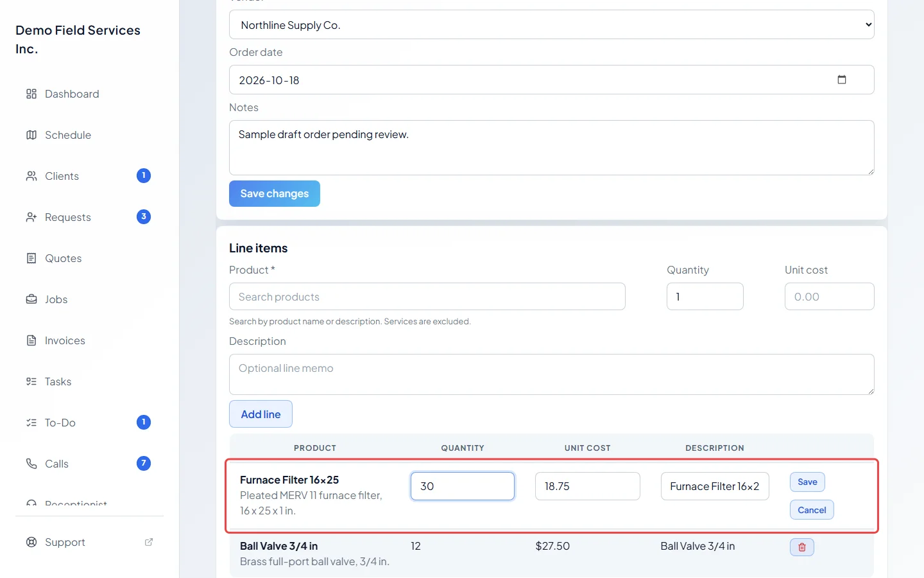Click the Optional line memo textarea

pos(552,374)
